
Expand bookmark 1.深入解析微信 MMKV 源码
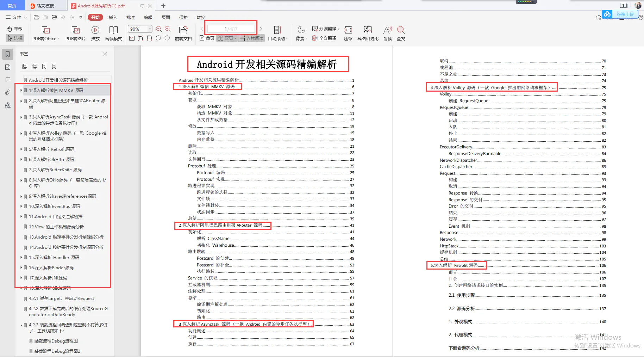(x=21, y=91)
